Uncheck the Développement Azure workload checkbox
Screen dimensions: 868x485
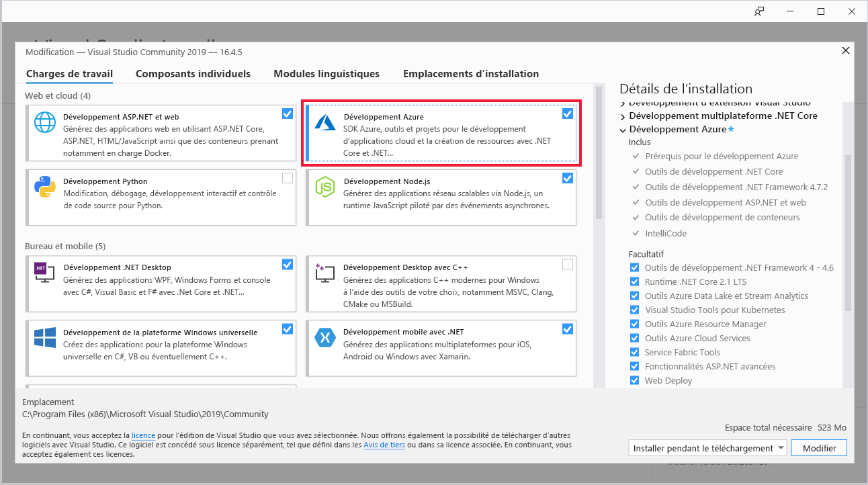click(x=568, y=114)
